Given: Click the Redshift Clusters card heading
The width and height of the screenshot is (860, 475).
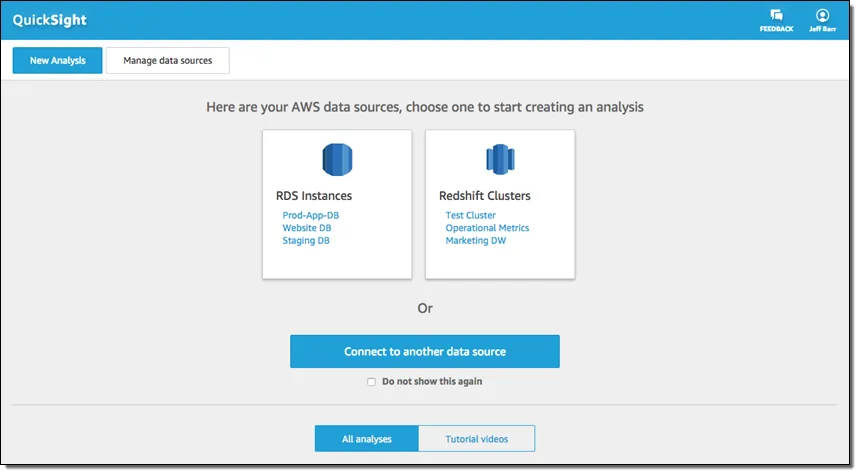Looking at the screenshot, I should coord(484,196).
